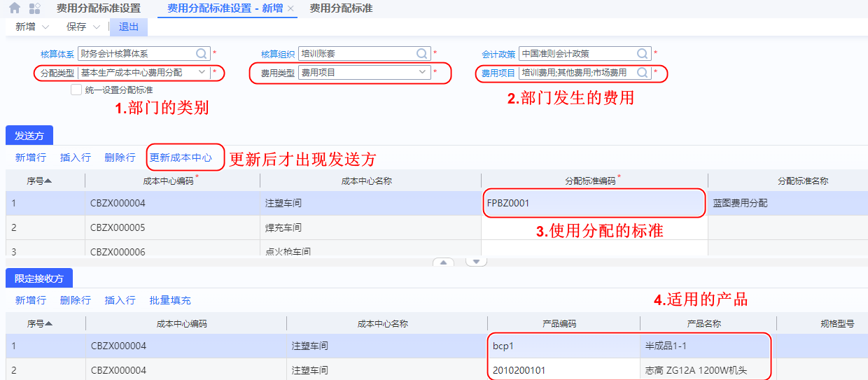
Task: Close the 费用分配标准设置 - 新增 tab
Action: (x=291, y=8)
